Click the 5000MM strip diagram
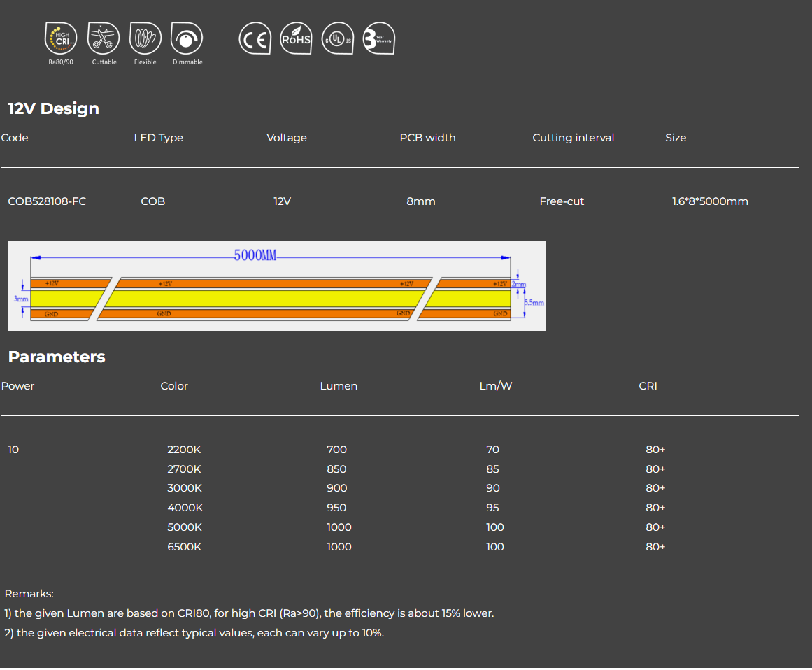Viewport: 812px width, 670px height. coord(277,285)
